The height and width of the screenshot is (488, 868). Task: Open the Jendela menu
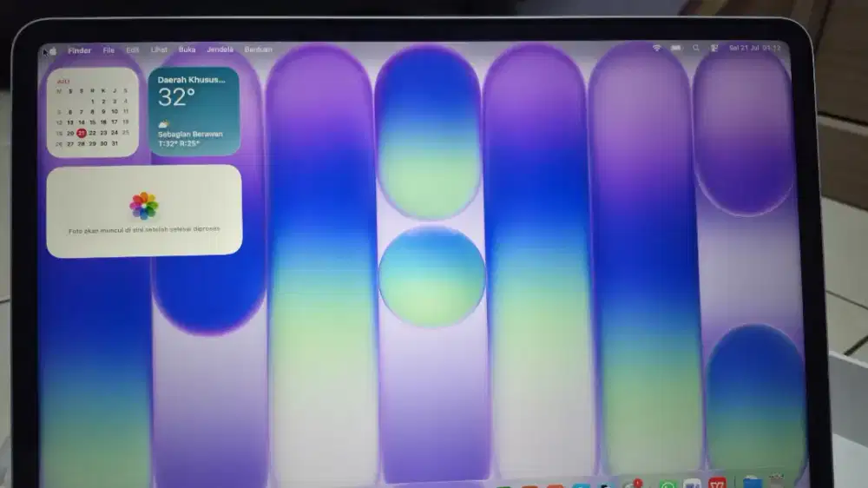[x=220, y=49]
